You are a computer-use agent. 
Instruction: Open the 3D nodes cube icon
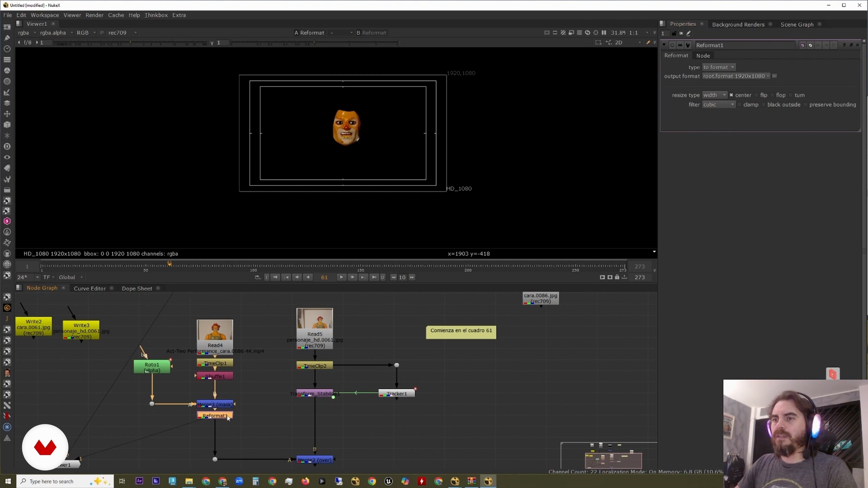7,125
